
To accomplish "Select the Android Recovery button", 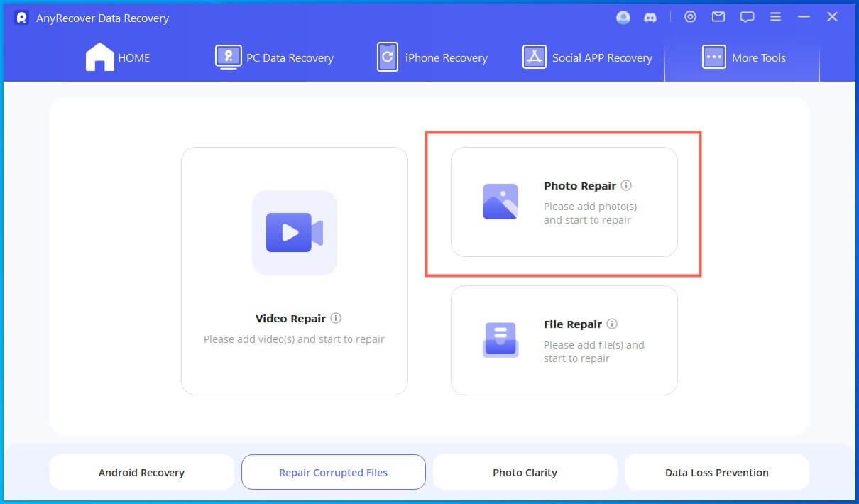I will 141,472.
